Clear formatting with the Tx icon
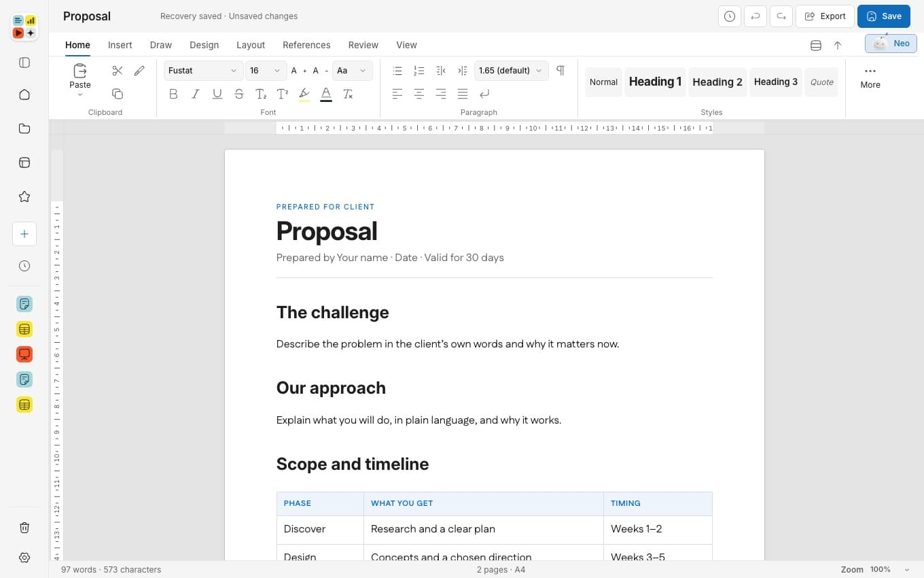This screenshot has height=578, width=924. click(348, 94)
